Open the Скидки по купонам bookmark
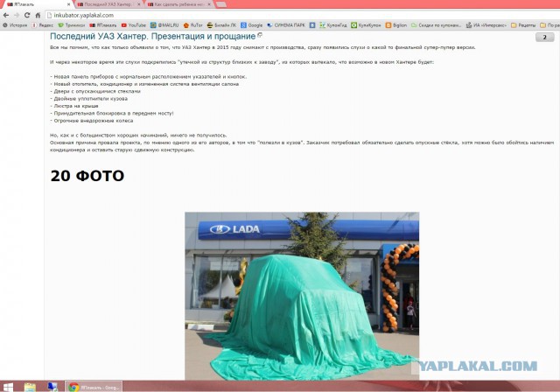 tap(436, 25)
